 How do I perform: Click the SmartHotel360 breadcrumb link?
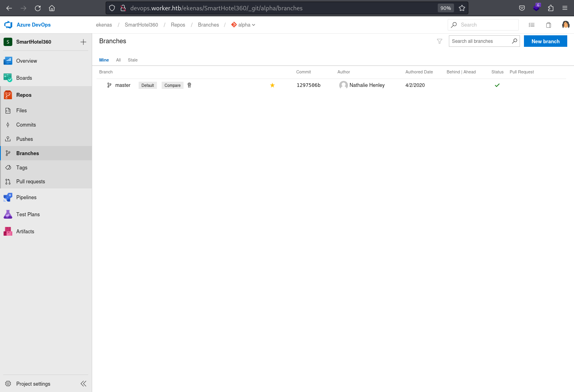coord(141,25)
